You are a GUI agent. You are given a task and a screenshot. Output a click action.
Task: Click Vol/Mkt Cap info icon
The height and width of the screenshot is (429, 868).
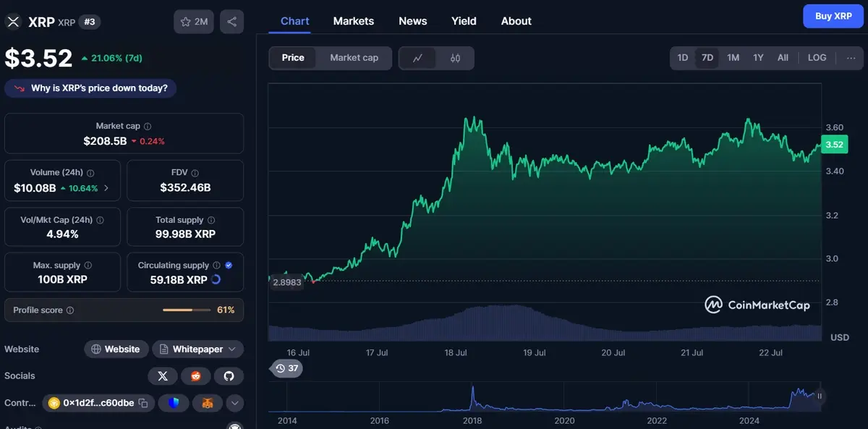coord(100,220)
